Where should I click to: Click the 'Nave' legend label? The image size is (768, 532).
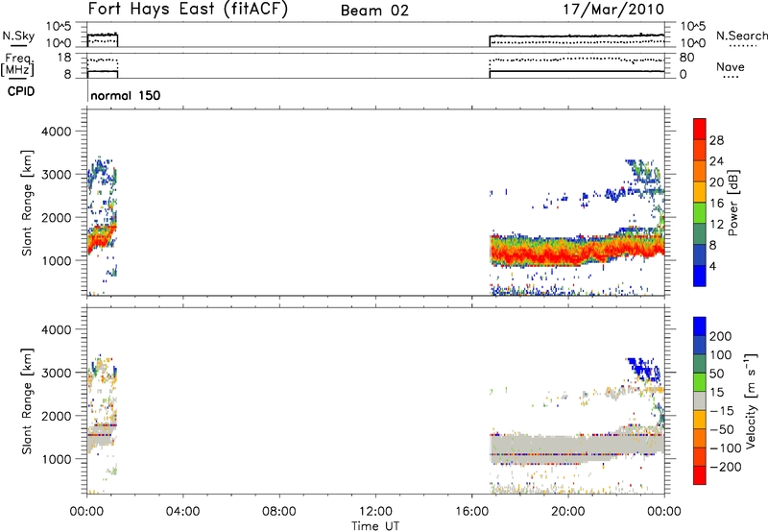731,66
